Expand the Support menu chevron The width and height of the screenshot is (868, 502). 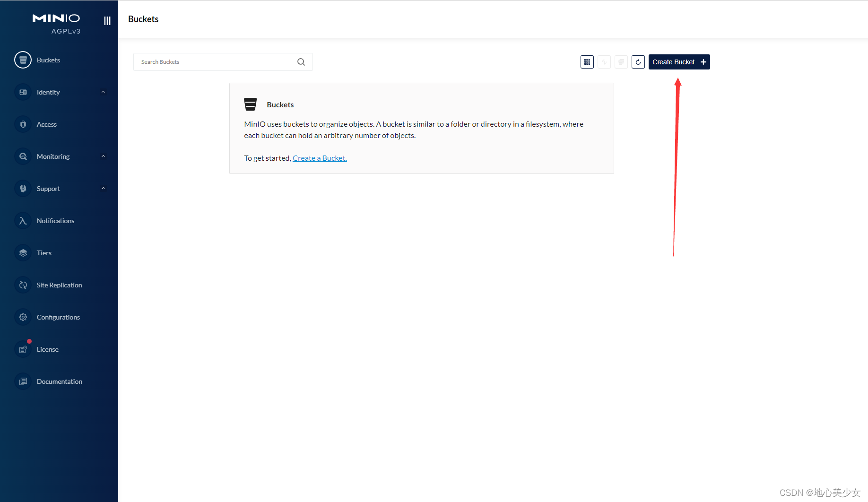click(103, 189)
